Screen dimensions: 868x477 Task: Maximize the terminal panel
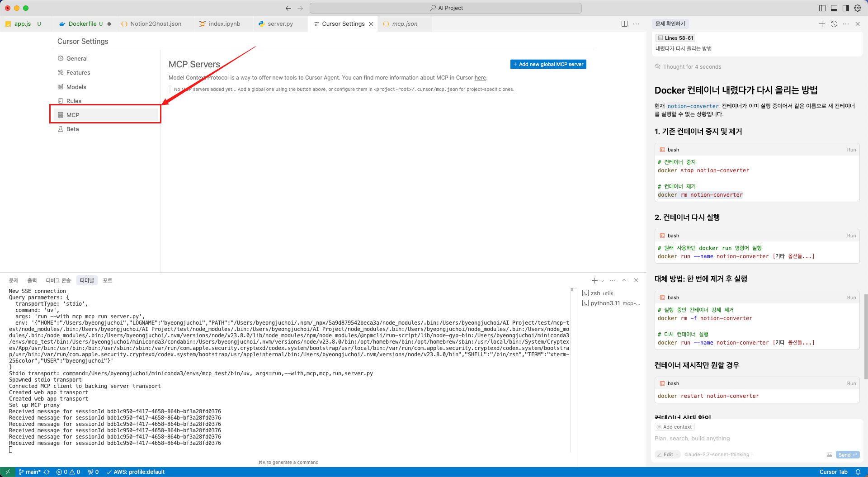coord(624,281)
